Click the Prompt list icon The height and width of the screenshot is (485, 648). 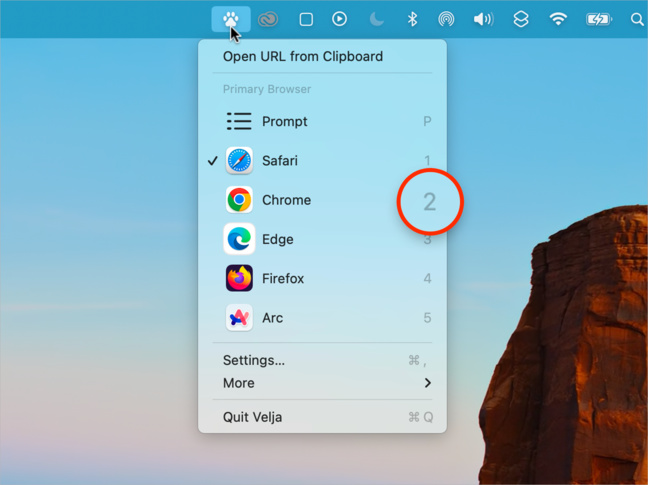click(x=239, y=121)
